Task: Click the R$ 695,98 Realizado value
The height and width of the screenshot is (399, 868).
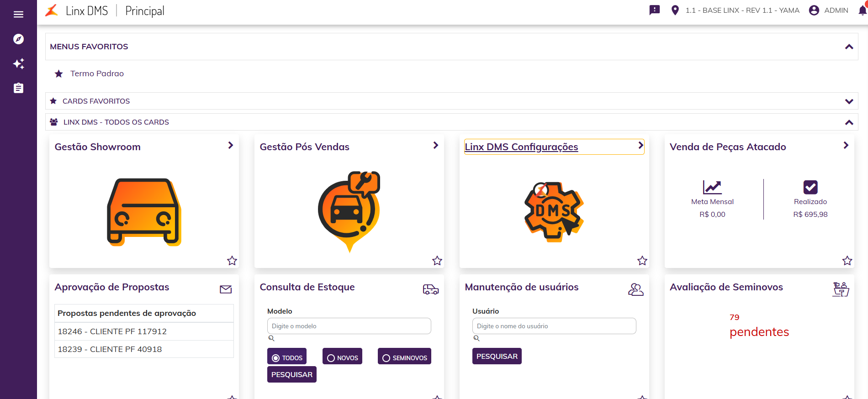Action: pos(810,215)
